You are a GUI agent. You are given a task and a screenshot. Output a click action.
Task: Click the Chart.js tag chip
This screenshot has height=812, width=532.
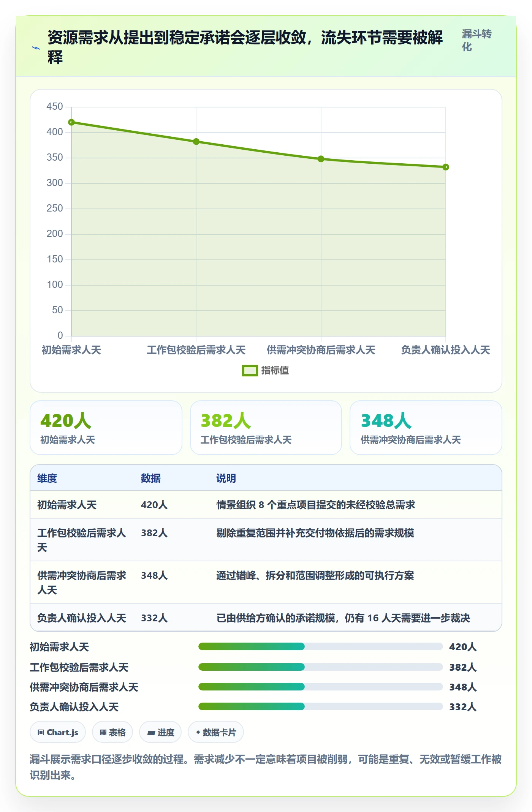tap(58, 732)
